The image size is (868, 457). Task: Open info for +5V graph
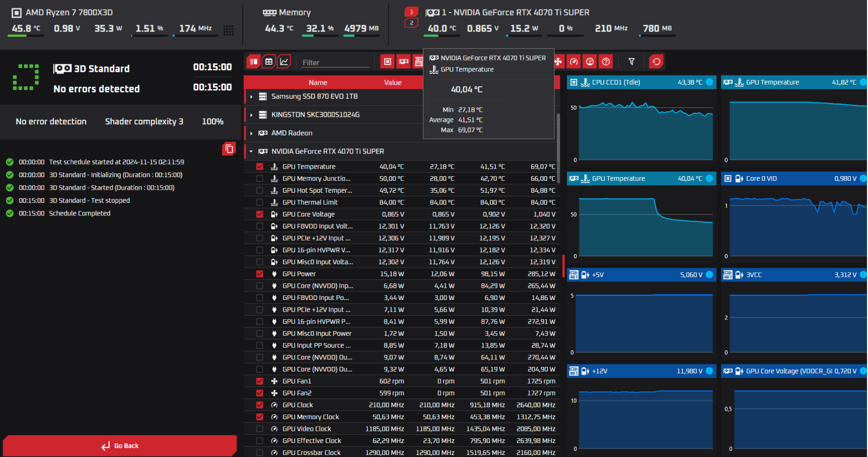709,274
